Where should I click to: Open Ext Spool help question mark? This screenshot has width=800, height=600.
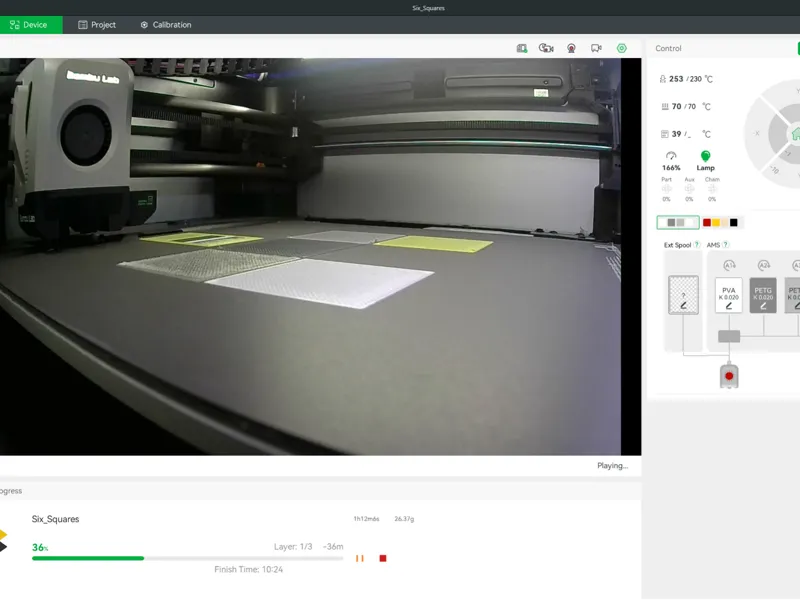coord(697,245)
